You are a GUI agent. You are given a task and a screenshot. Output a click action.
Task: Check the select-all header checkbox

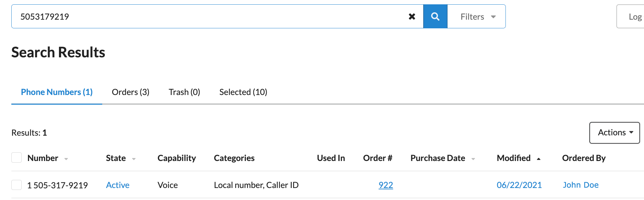tap(16, 158)
